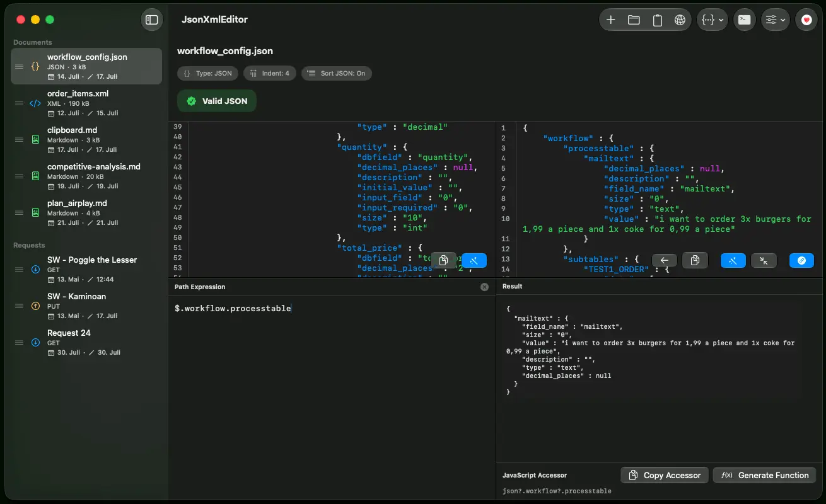Toggle the sidebar visibility button
The image size is (826, 504).
pyautogui.click(x=151, y=20)
